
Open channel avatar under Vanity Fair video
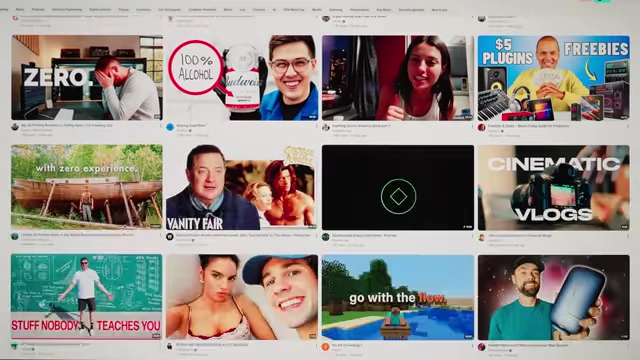pyautogui.click(x=170, y=236)
